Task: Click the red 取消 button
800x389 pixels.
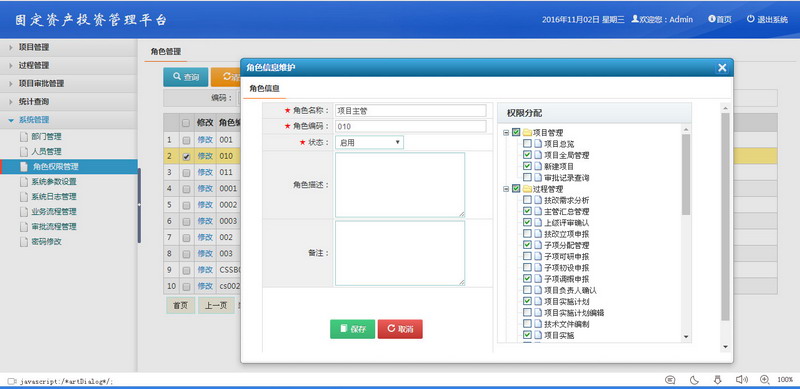Action: tap(400, 329)
